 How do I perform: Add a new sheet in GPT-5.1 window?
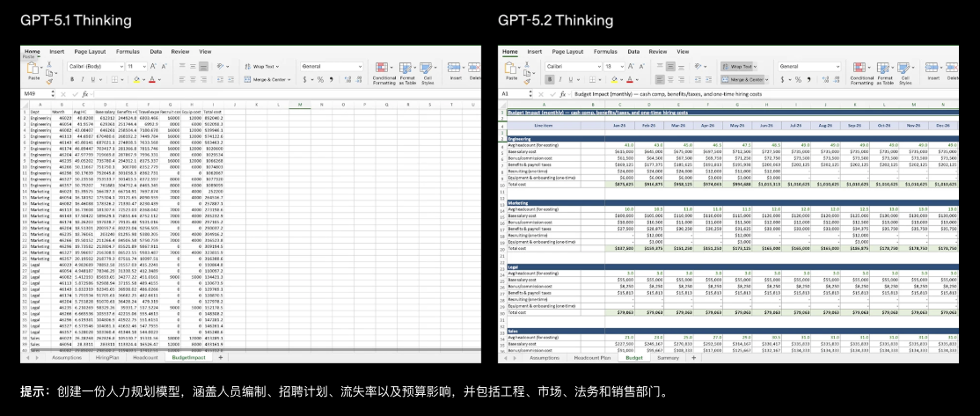(x=220, y=357)
